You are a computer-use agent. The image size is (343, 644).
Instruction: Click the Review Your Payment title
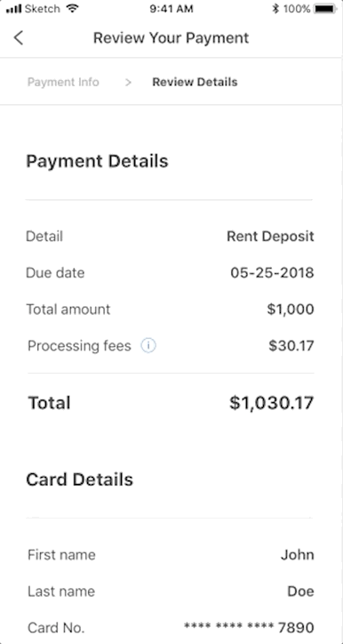coord(171,37)
